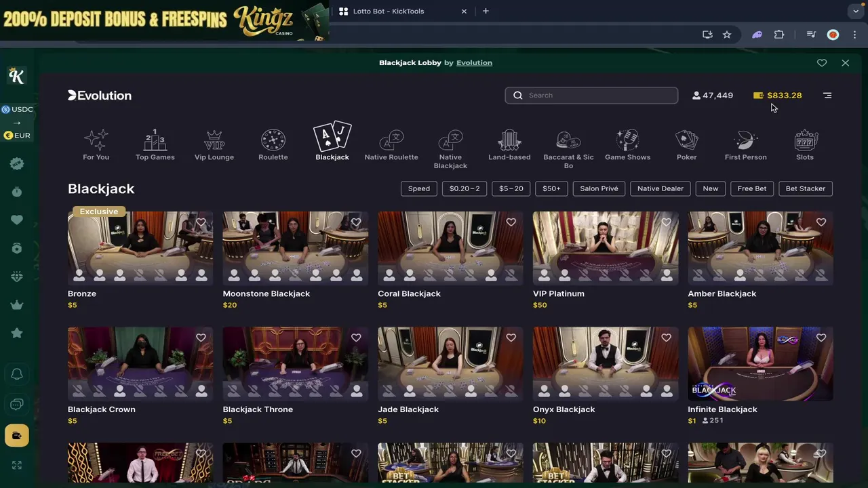Open the Chrome three-dot menu
The width and height of the screenshot is (868, 488).
tap(855, 35)
